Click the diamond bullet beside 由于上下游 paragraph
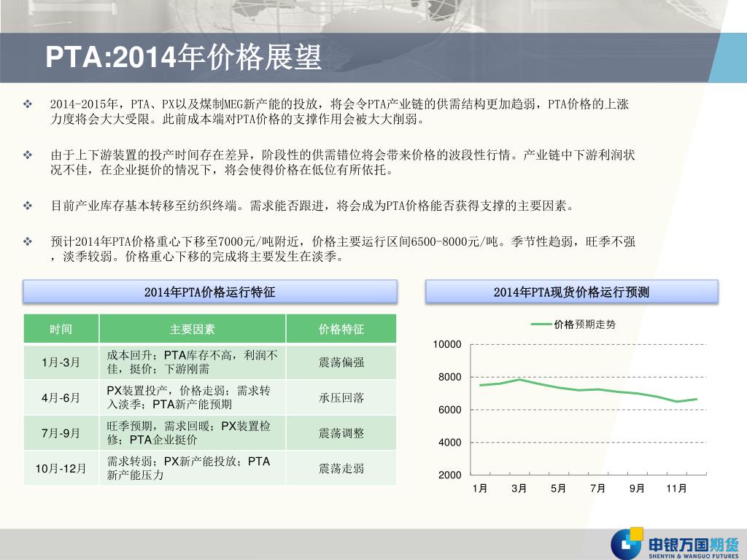747x560 pixels. pos(28,155)
